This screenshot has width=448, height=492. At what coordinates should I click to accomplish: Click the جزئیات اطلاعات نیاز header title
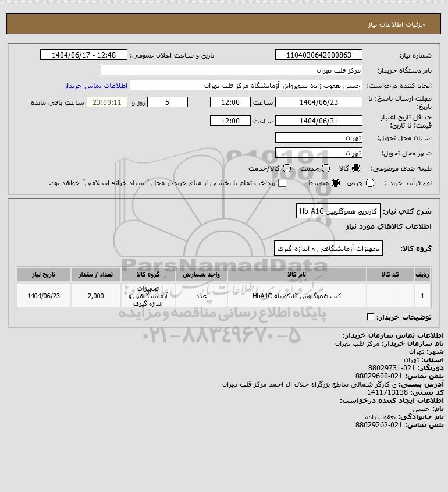coord(397,24)
